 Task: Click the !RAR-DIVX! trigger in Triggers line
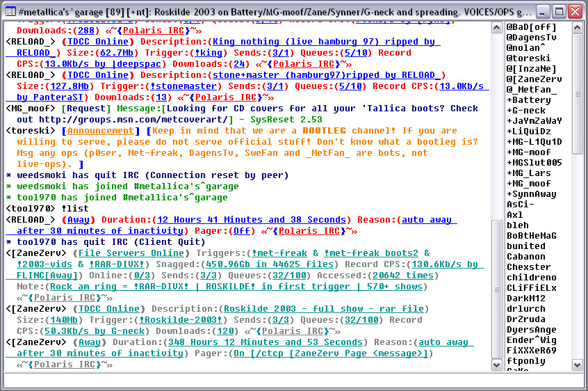[x=117, y=264]
